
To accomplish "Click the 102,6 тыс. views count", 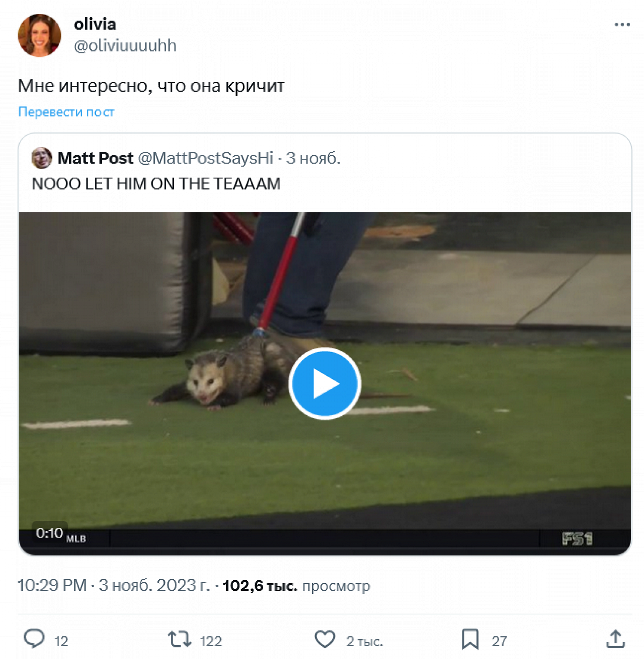I will pos(260,586).
